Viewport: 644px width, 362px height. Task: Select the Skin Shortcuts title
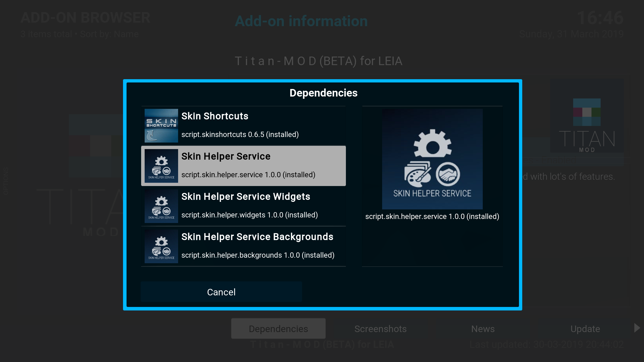coord(215,116)
